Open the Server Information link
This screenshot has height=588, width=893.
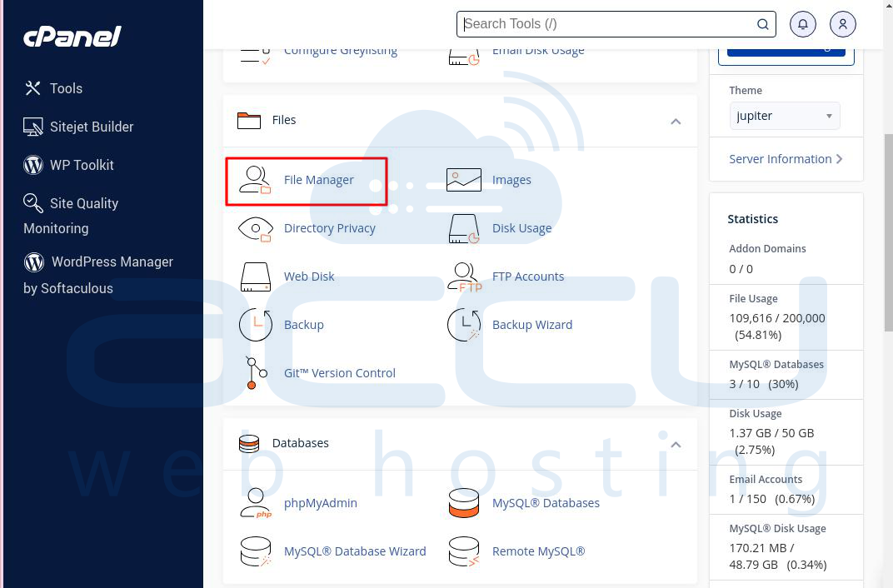coord(781,159)
